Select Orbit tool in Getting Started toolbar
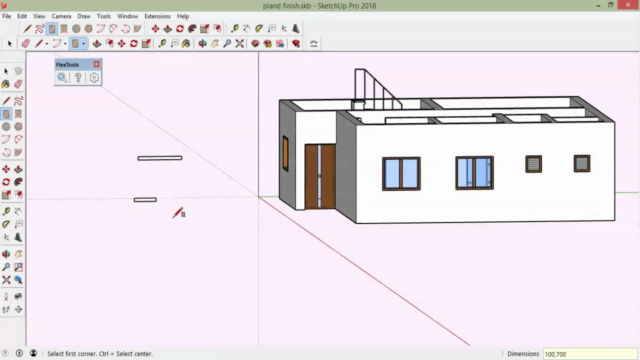 point(202,43)
